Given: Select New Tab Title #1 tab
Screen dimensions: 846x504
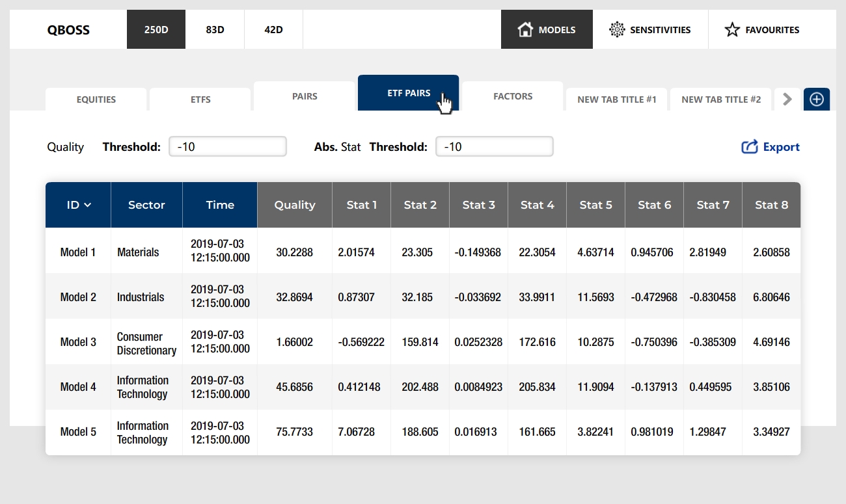Looking at the screenshot, I should 617,99.
